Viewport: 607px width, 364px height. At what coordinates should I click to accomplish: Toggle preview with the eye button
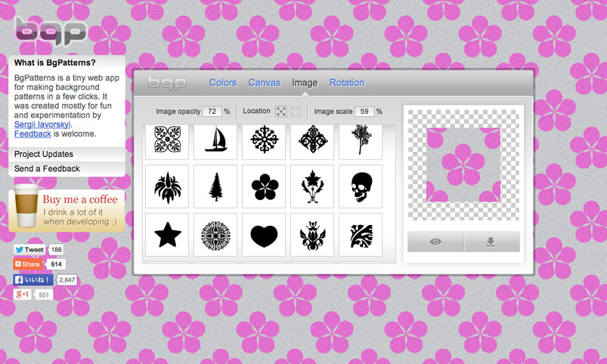click(435, 242)
